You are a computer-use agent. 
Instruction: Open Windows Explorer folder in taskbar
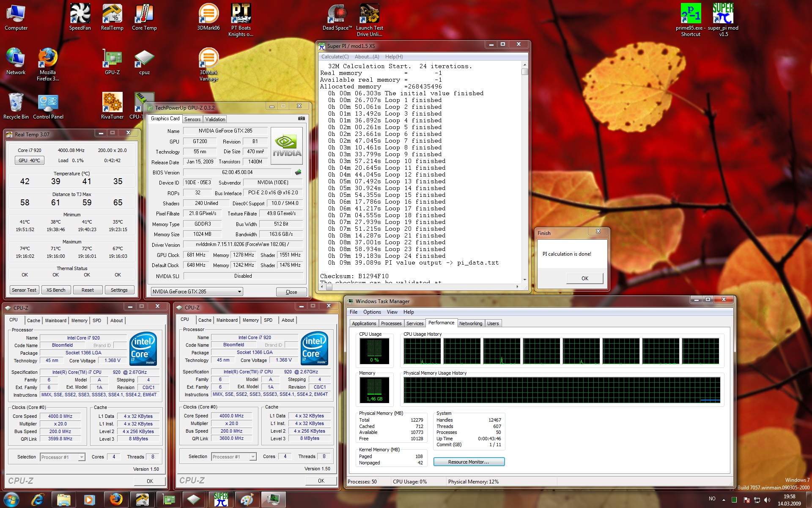coord(64,500)
